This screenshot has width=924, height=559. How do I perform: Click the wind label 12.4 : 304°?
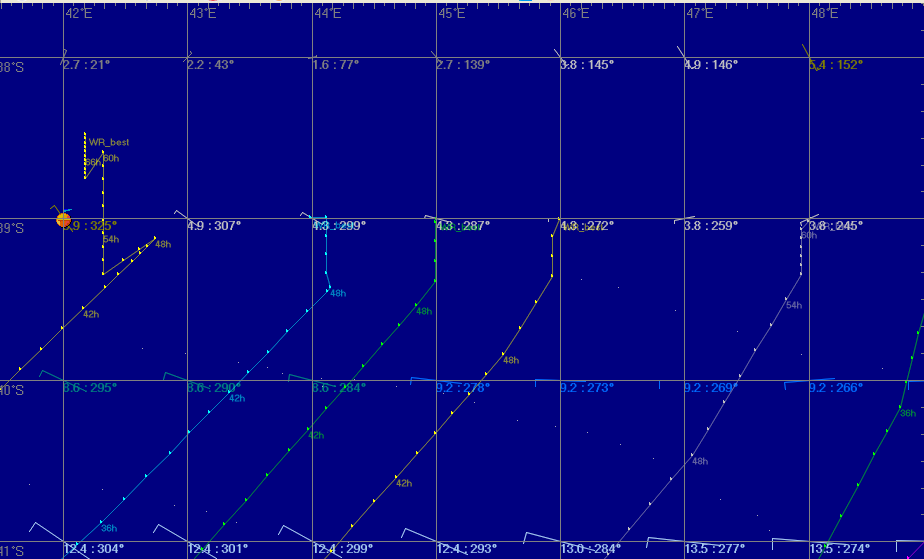click(94, 549)
